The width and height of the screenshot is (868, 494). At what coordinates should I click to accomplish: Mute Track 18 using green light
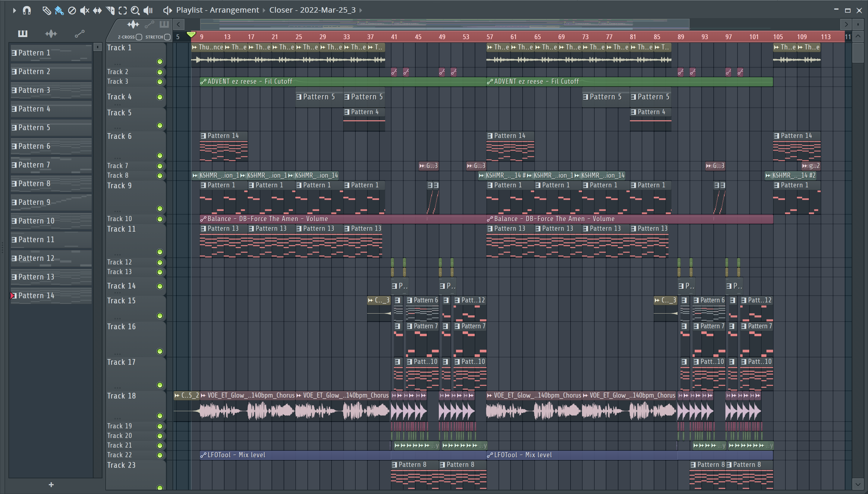tap(159, 416)
